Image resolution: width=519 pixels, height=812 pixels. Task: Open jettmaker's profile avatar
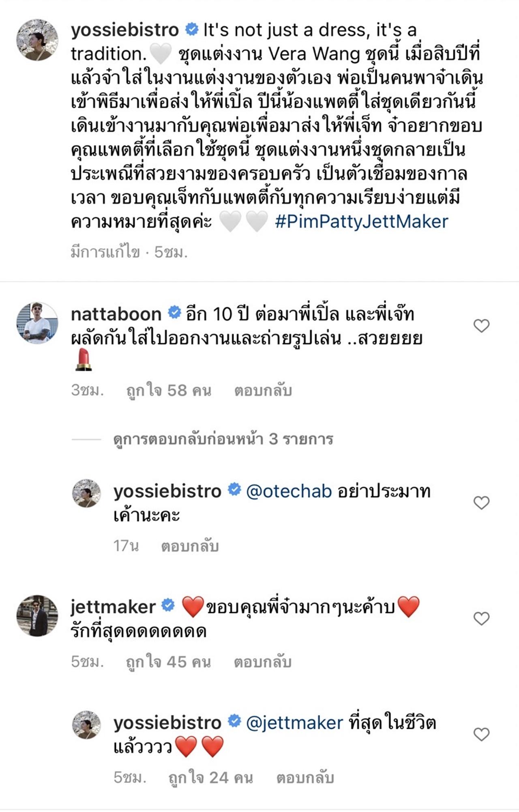(37, 616)
